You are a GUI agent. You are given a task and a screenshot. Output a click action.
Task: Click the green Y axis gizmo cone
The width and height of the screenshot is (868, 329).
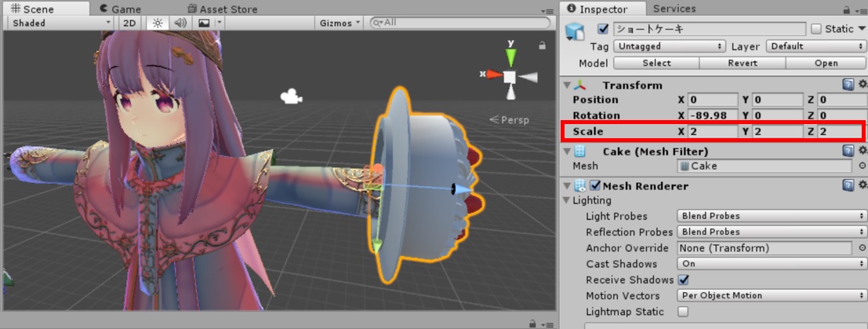coord(510,57)
